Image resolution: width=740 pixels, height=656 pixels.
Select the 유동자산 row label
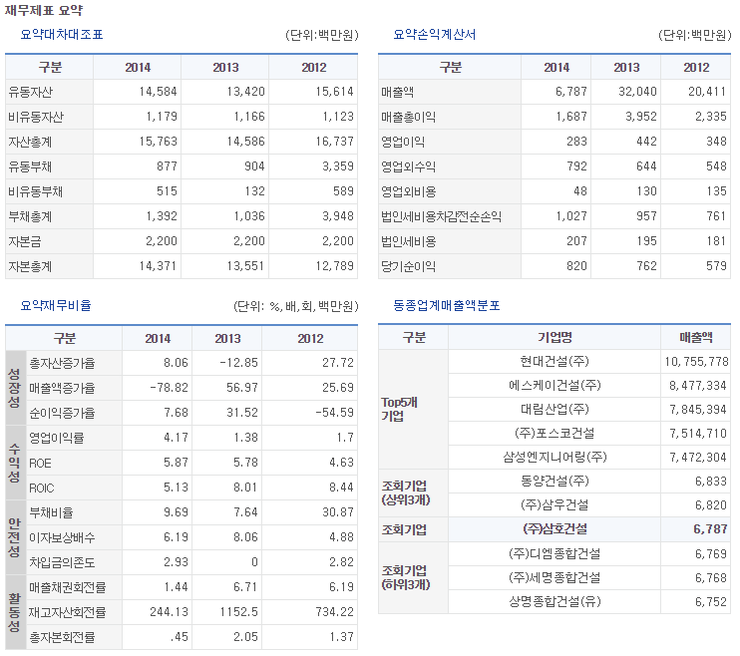pyautogui.click(x=30, y=92)
